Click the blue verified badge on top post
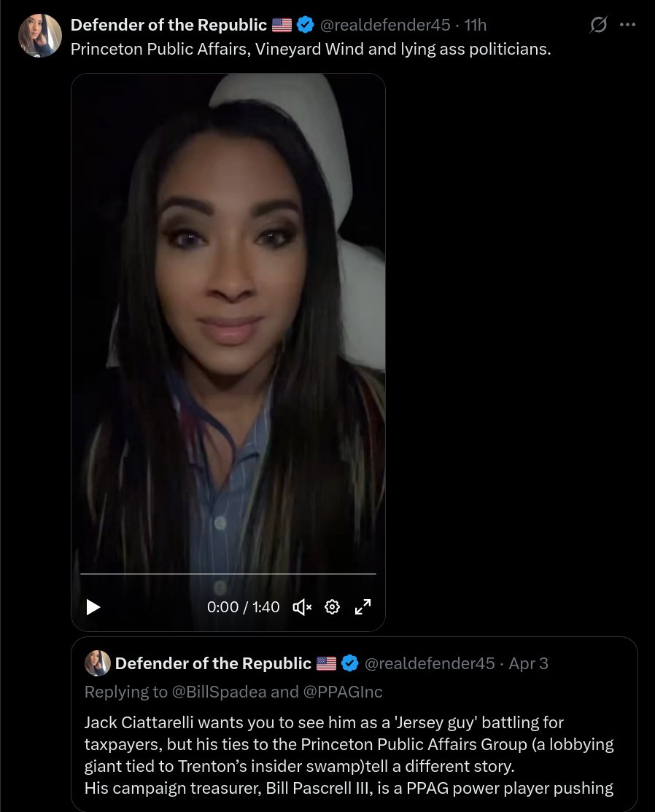 (x=305, y=24)
